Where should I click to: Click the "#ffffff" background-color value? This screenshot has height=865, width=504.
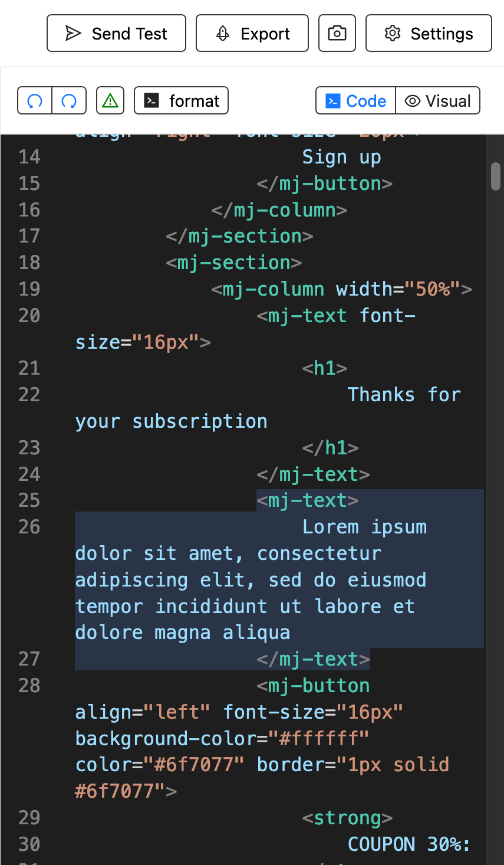coord(319,739)
